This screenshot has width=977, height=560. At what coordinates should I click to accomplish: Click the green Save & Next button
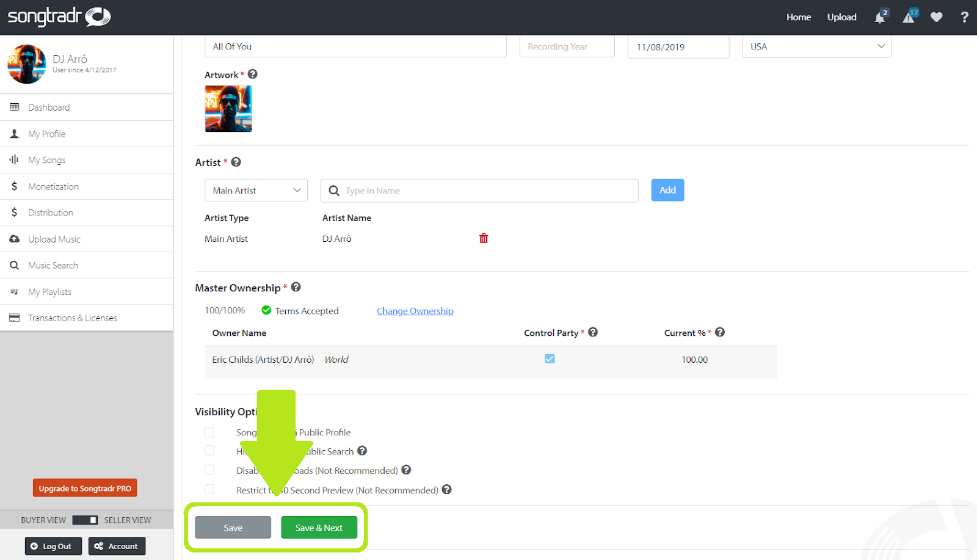319,528
